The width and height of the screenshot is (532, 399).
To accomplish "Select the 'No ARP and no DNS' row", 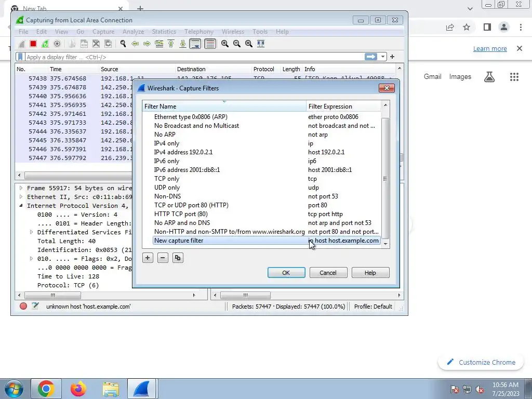I will point(267,223).
